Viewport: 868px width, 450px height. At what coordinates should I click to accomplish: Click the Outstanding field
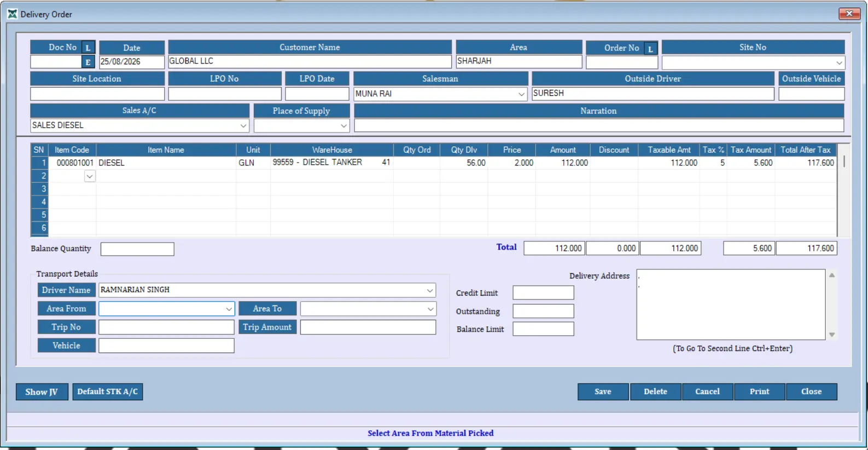543,311
